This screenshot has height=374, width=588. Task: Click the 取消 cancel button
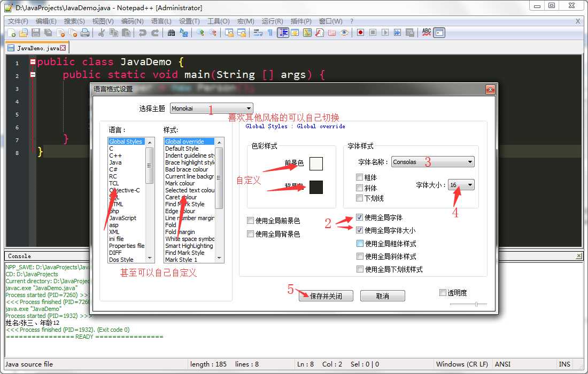coord(383,296)
